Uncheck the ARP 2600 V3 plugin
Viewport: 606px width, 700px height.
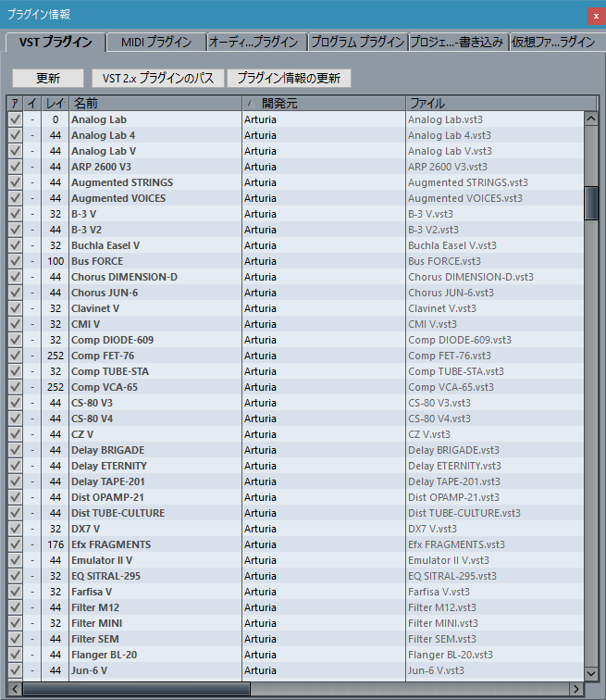coord(15,167)
